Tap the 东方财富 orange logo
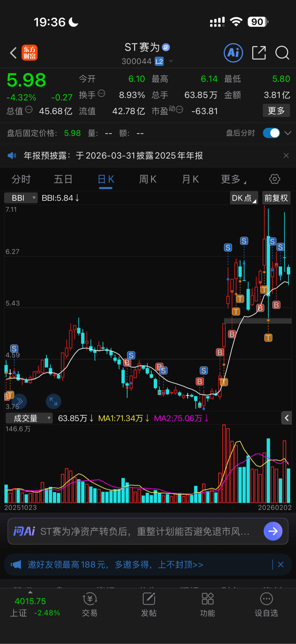 30,52
